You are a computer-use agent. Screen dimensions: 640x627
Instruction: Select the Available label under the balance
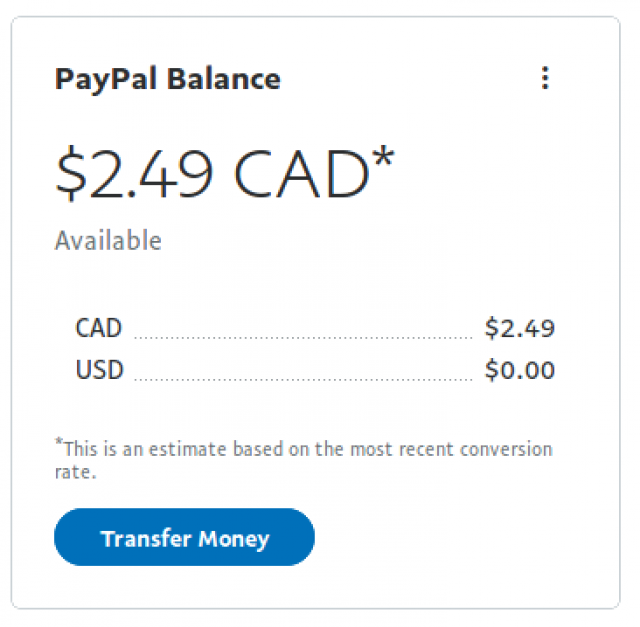click(x=107, y=241)
